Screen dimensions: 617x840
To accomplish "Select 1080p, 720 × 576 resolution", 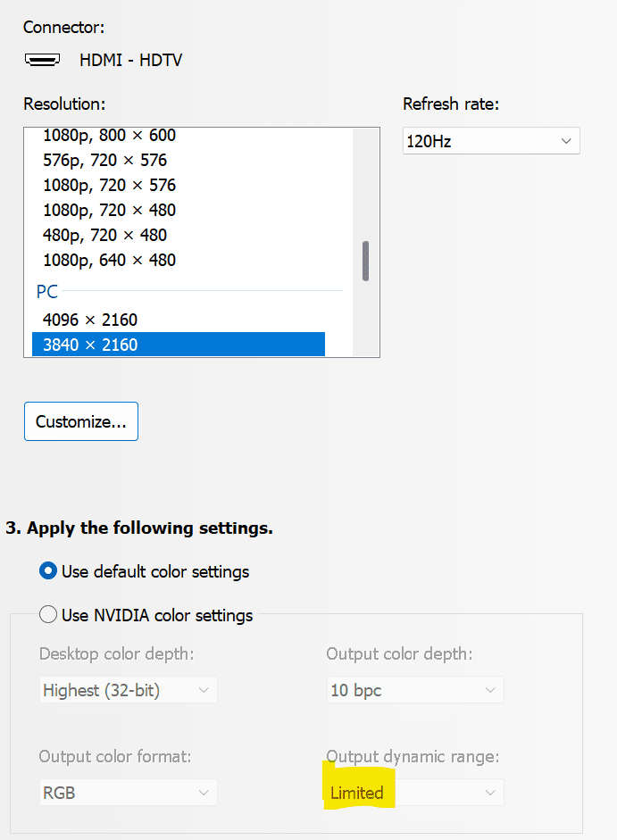I will (x=109, y=186).
